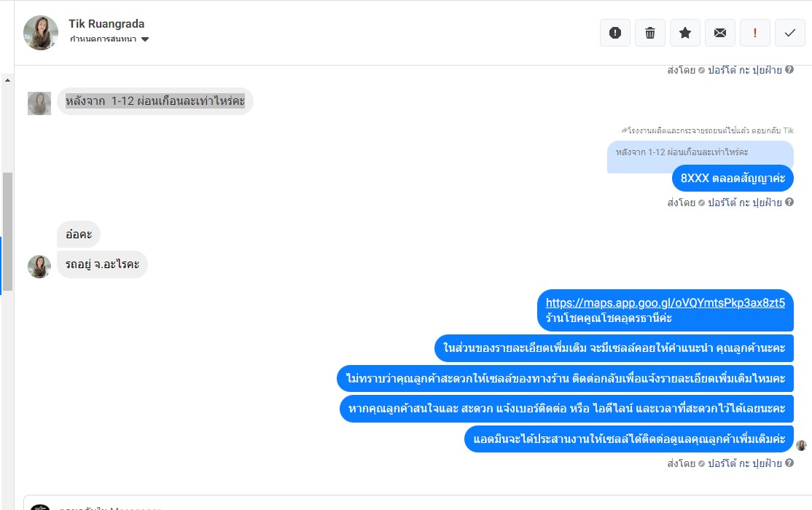Open the maps.app.goo.gl link in the message
The width and height of the screenshot is (812, 510).
[665, 302]
